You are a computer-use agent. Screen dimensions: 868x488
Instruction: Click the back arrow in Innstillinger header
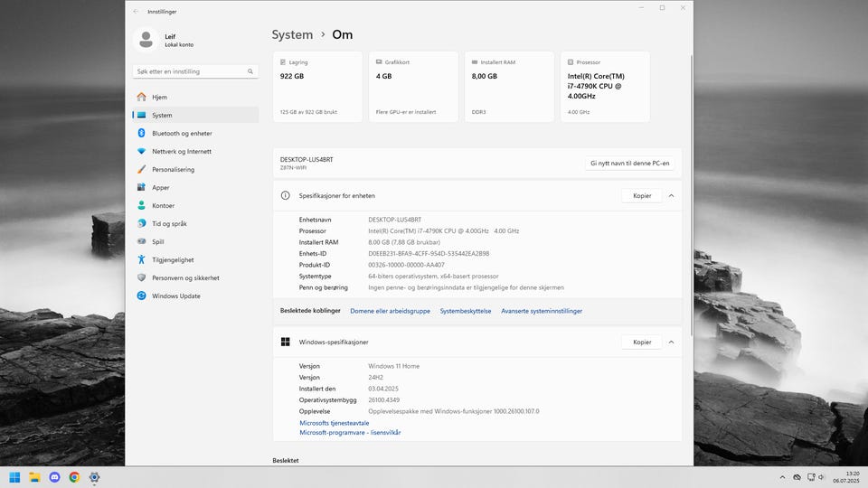point(136,11)
